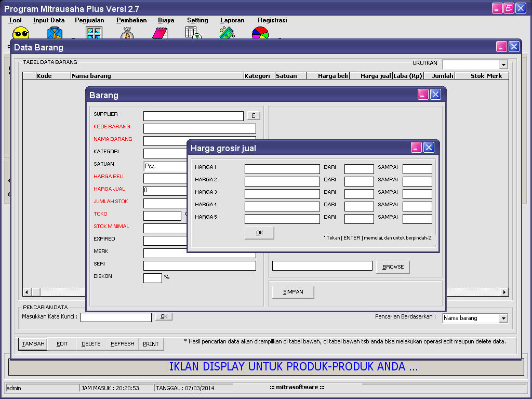Click the calendar table toolbar icon
Viewport: 532px width, 399px height.
click(x=193, y=33)
